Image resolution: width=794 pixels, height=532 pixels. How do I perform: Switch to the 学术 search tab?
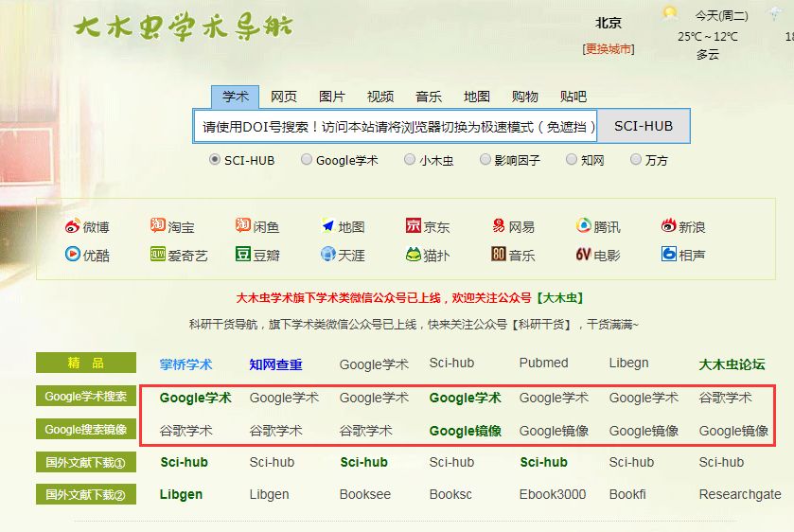click(236, 97)
